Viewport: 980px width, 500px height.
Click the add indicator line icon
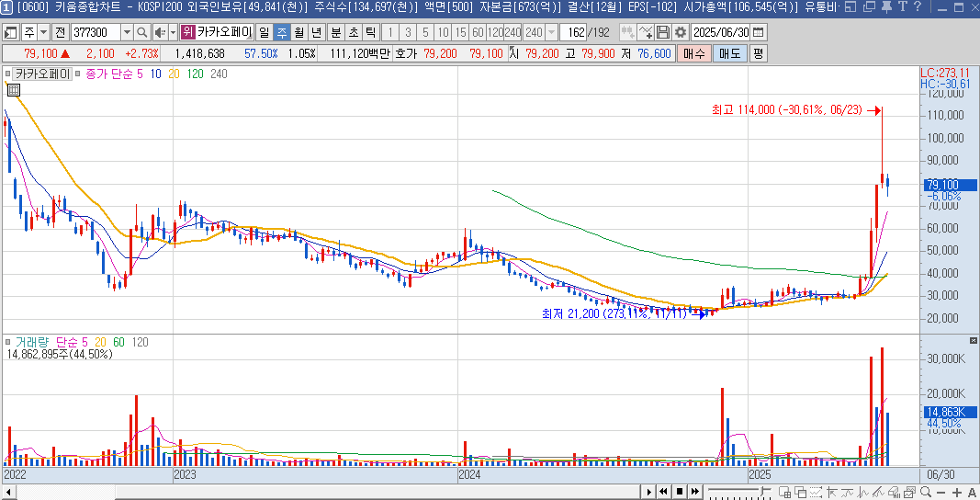646,32
